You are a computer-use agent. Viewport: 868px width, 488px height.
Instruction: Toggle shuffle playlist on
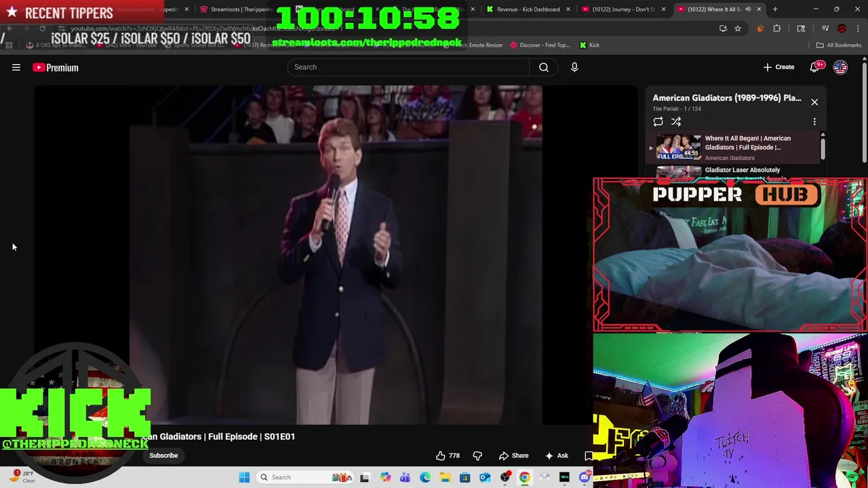(676, 122)
